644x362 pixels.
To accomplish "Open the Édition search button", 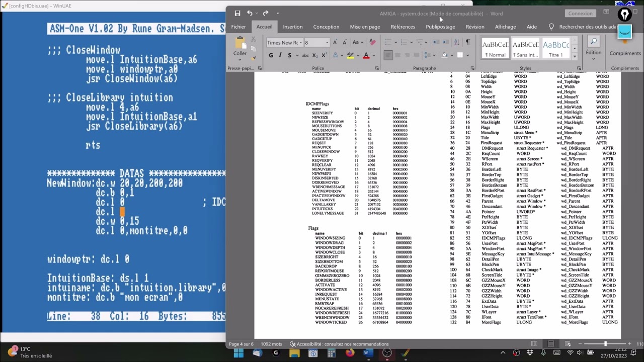I will [x=593, y=46].
